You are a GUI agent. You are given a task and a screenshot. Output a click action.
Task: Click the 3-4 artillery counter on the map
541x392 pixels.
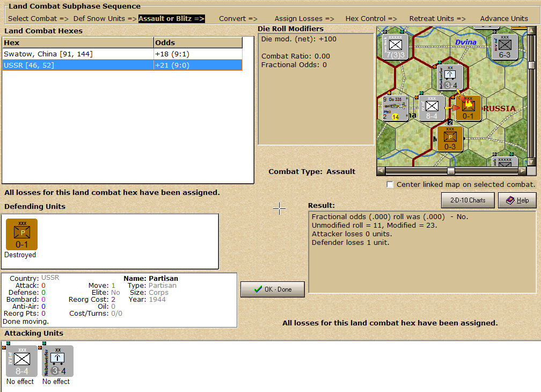click(450, 77)
